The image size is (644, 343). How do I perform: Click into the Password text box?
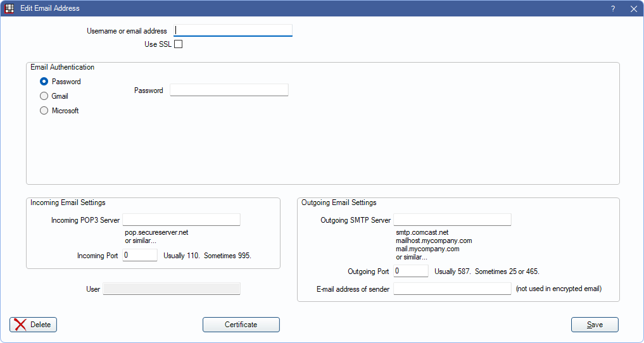coord(229,90)
